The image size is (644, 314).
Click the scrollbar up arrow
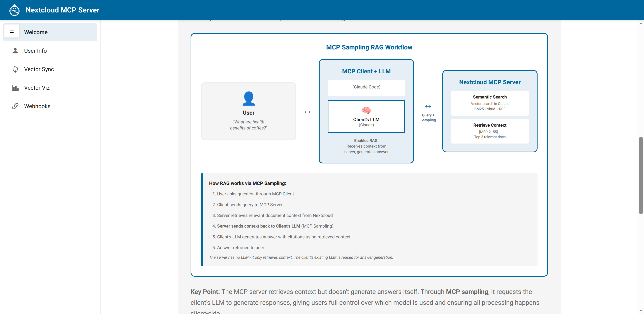[641, 24]
